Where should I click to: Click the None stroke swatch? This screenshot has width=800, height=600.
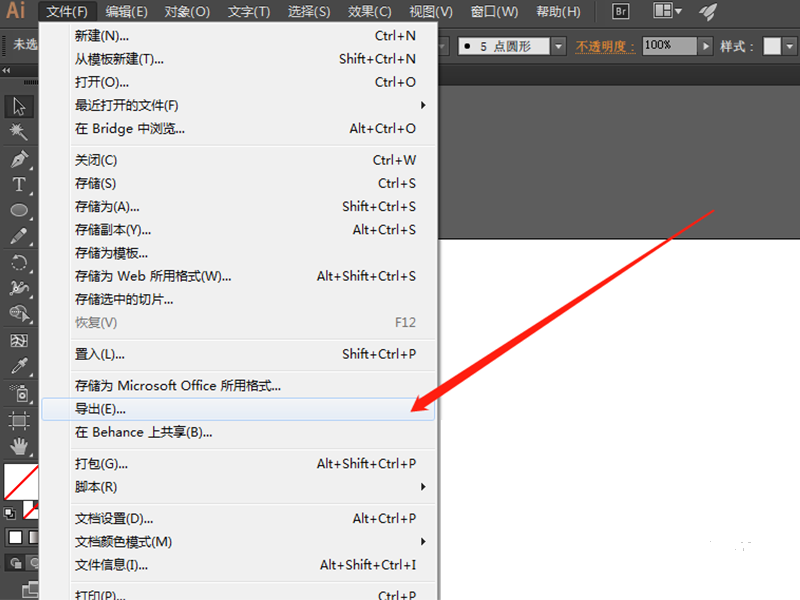pos(31,510)
